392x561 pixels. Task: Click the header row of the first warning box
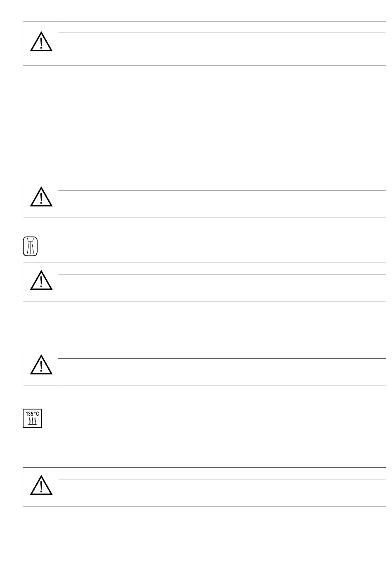point(222,27)
